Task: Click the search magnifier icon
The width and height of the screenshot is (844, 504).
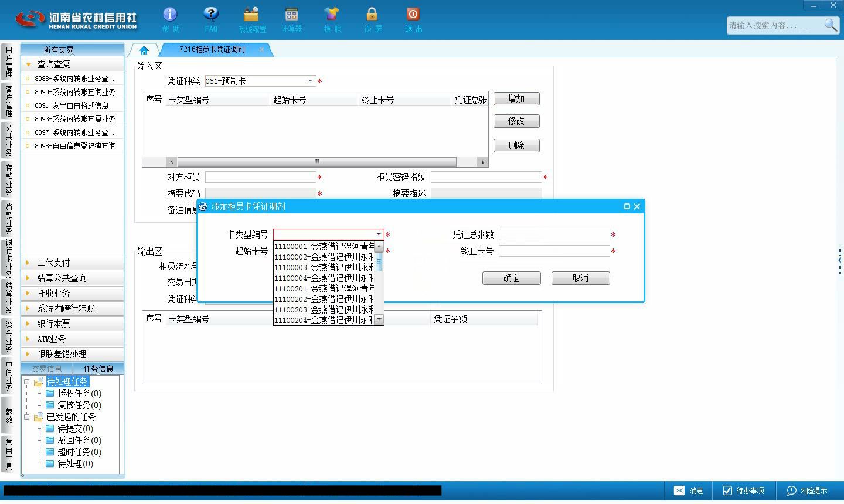Action: 830,25
